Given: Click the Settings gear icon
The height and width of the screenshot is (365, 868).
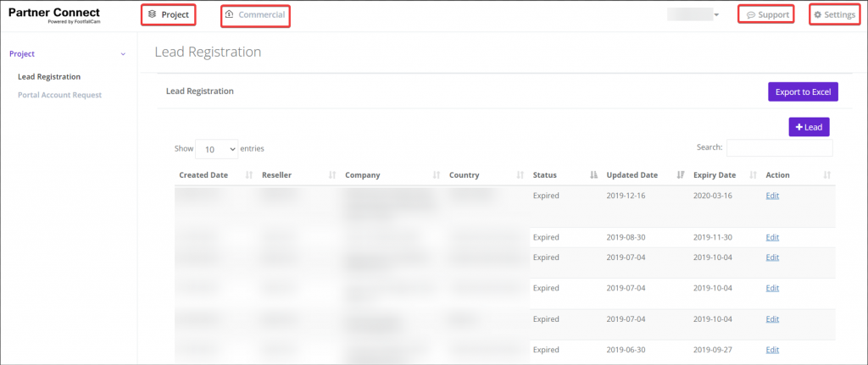Looking at the screenshot, I should coord(817,14).
